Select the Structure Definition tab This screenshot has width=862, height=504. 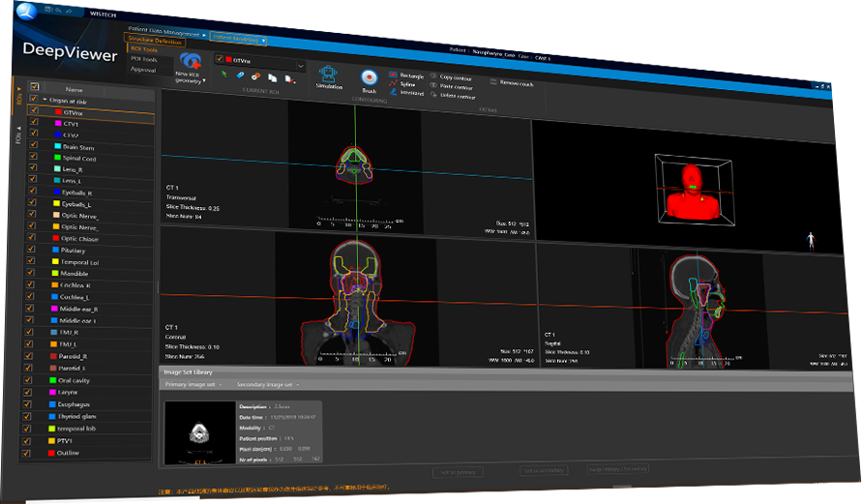155,40
